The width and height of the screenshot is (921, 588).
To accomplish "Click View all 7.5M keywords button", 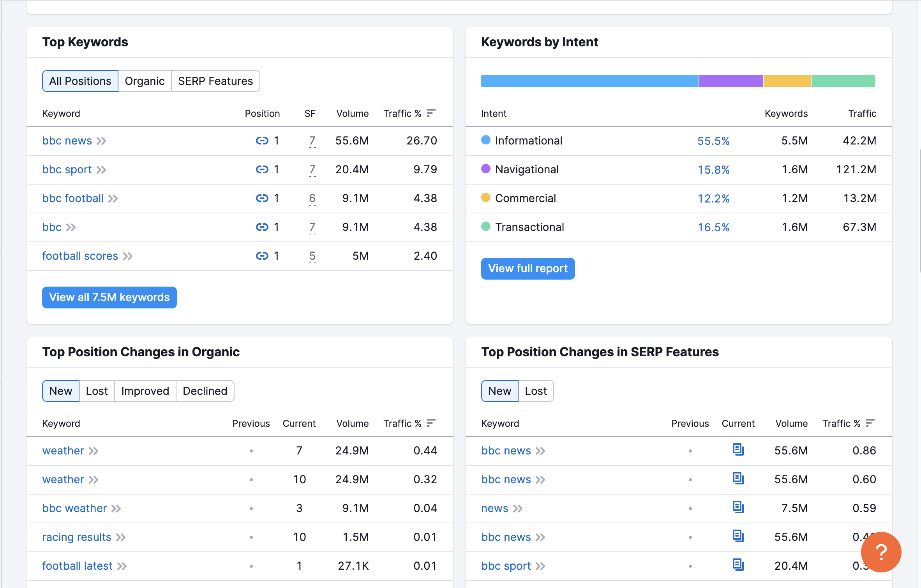I will coord(109,298).
